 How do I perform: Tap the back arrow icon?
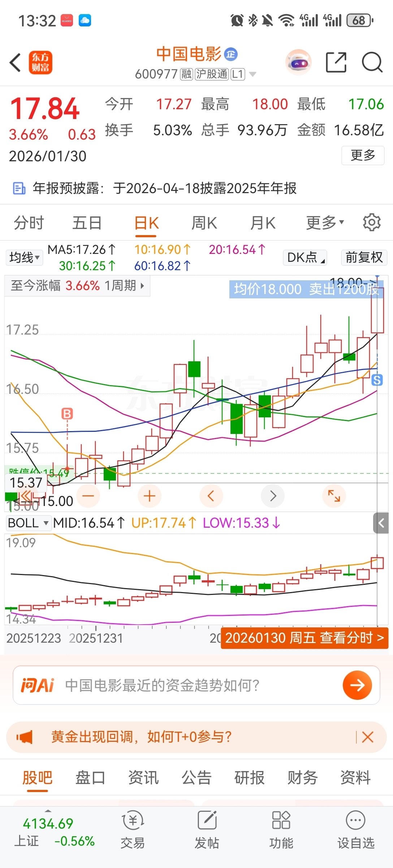(16, 63)
